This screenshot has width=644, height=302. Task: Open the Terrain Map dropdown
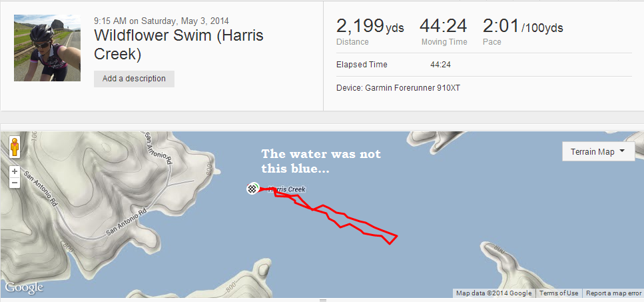coord(597,152)
